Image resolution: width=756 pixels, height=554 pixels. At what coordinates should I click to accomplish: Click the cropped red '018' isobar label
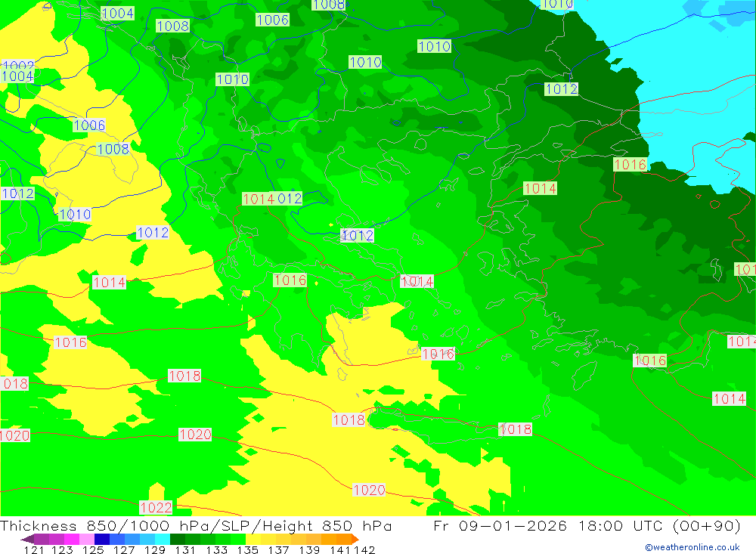[15, 384]
